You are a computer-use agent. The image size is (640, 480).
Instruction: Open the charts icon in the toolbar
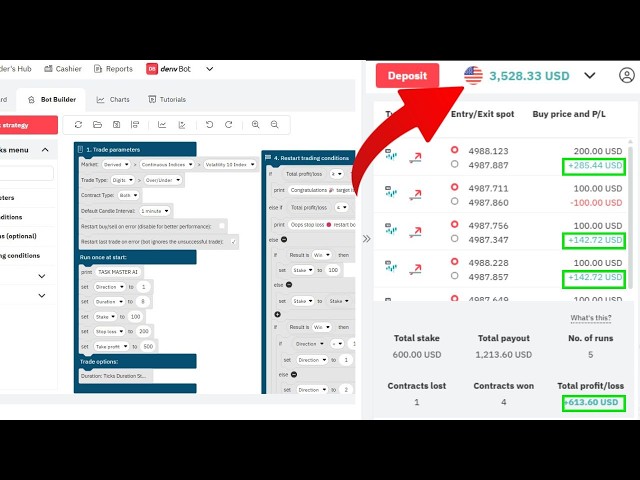[162, 124]
